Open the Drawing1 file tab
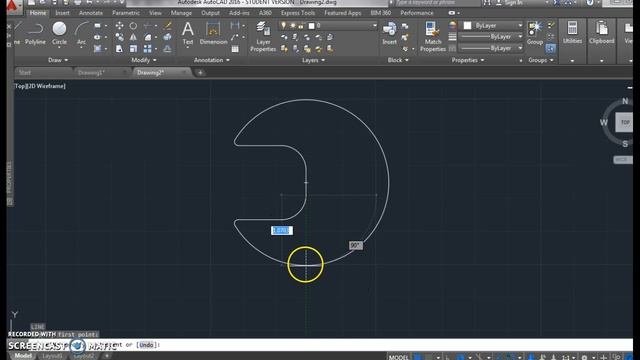 coord(91,73)
